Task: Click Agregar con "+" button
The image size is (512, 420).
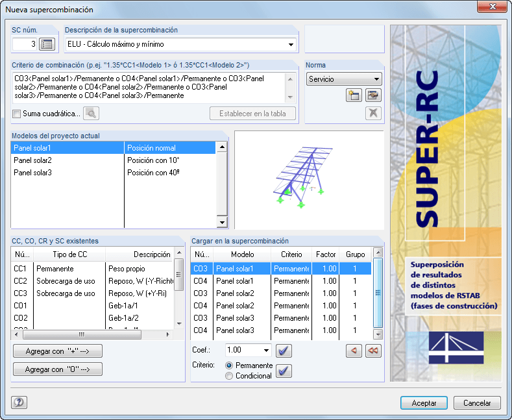Action: point(58,351)
